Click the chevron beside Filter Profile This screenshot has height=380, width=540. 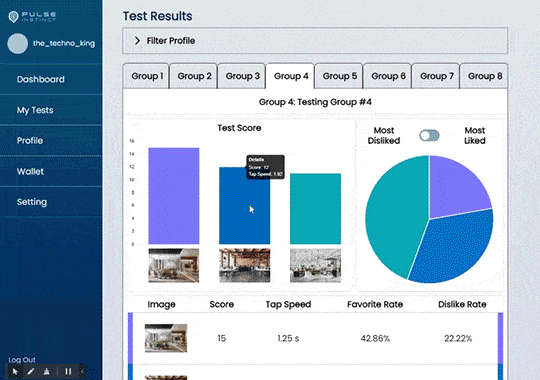(x=137, y=41)
